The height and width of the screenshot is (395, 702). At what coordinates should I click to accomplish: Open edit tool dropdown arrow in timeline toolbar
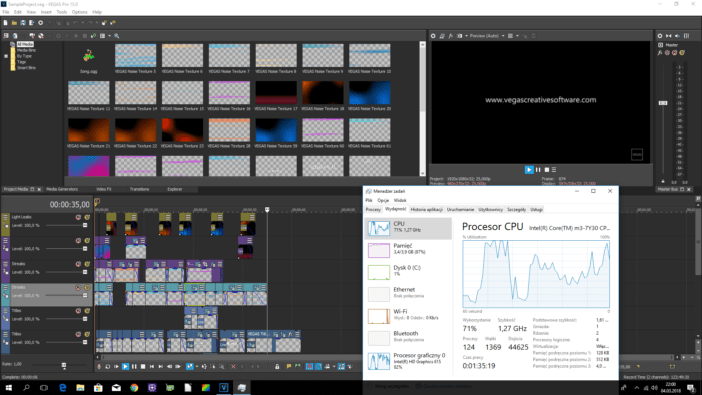(197, 366)
